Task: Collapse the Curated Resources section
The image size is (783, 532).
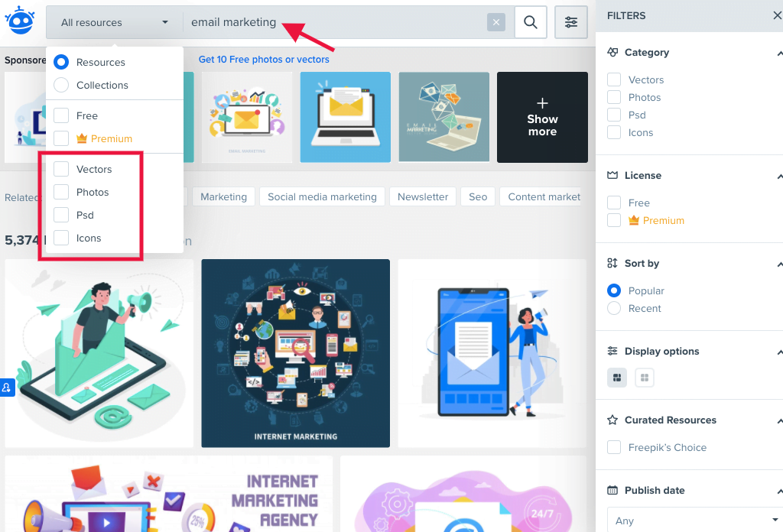Action: coord(779,420)
